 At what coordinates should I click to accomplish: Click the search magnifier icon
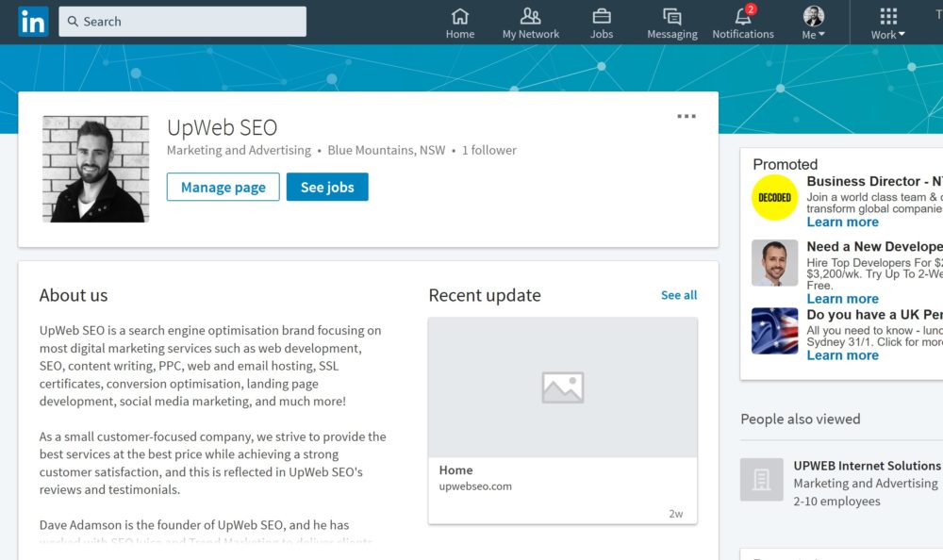click(x=73, y=22)
